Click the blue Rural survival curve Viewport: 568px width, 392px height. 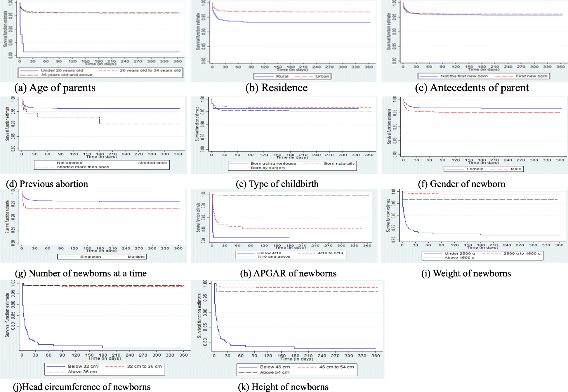tap(292, 22)
